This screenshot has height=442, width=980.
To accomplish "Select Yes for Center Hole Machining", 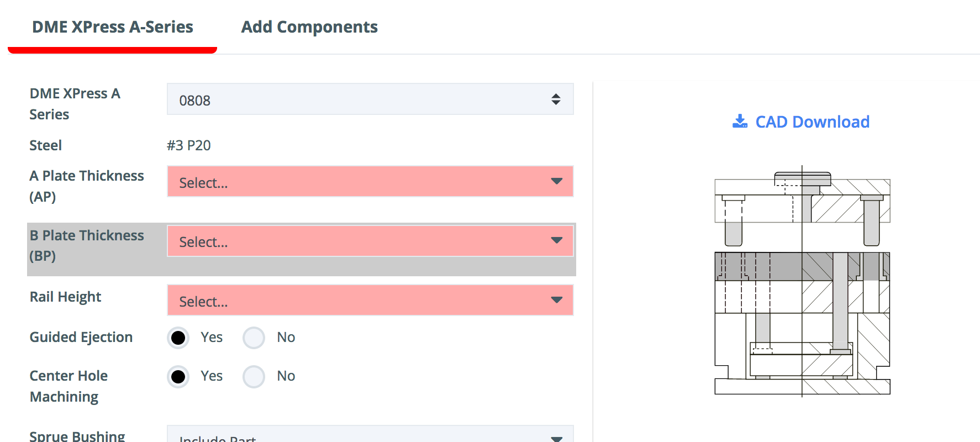I will (x=178, y=376).
